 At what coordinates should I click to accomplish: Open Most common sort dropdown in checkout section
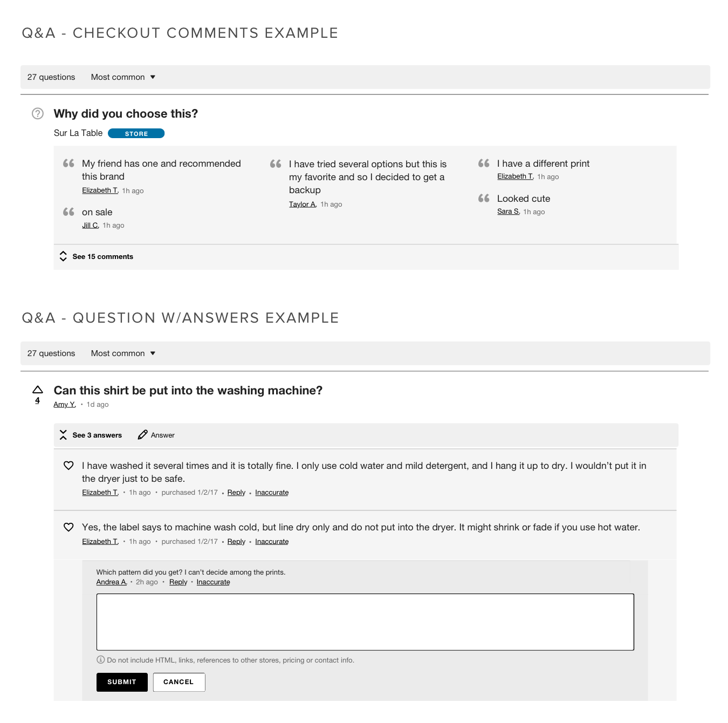pos(123,77)
